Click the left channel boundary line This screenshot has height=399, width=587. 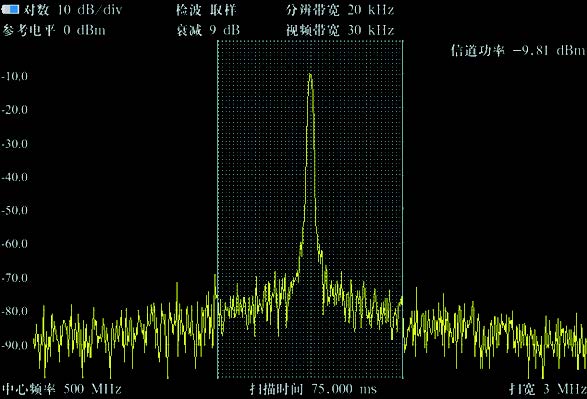pos(218,210)
